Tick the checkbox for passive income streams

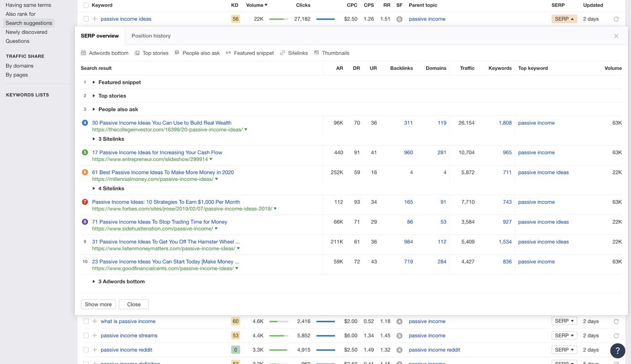point(86,335)
